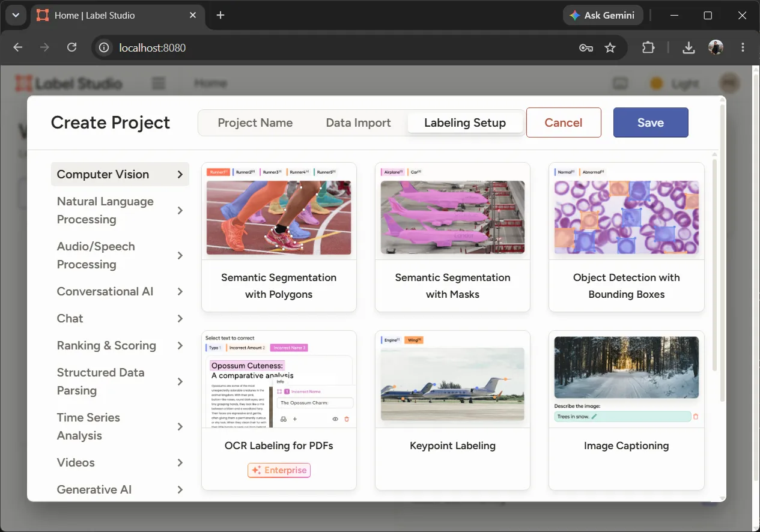Click the site information icon in the address bar

point(104,47)
